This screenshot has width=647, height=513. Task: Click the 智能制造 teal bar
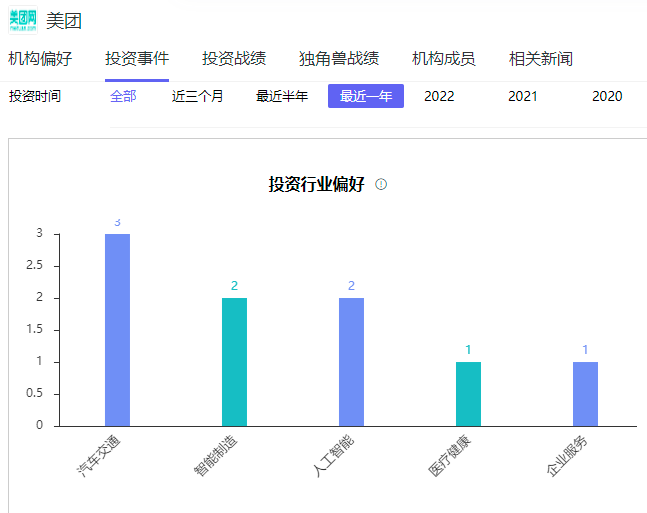point(234,362)
